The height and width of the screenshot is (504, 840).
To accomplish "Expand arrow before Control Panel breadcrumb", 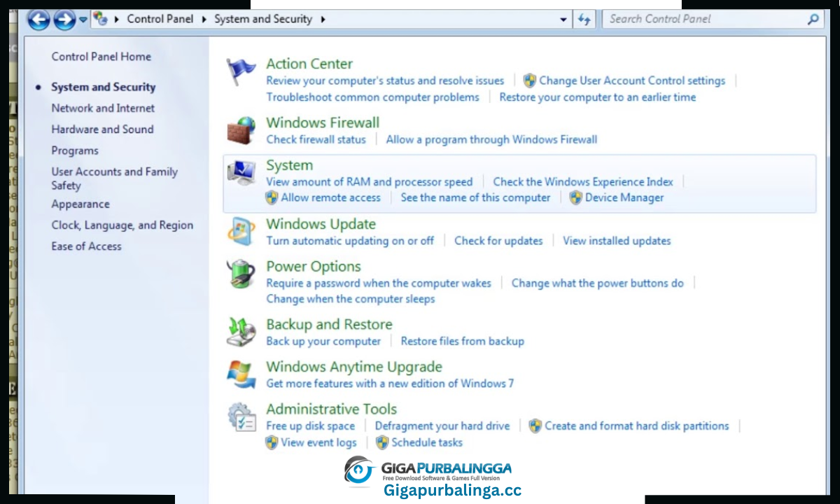I will tap(116, 19).
